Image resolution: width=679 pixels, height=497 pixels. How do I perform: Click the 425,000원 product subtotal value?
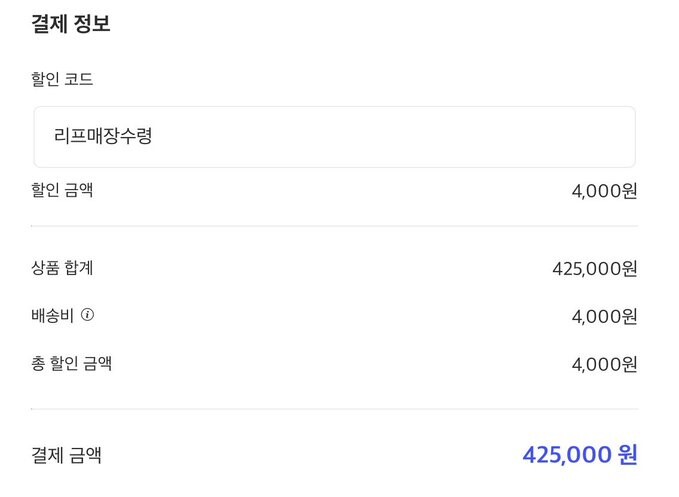594,268
